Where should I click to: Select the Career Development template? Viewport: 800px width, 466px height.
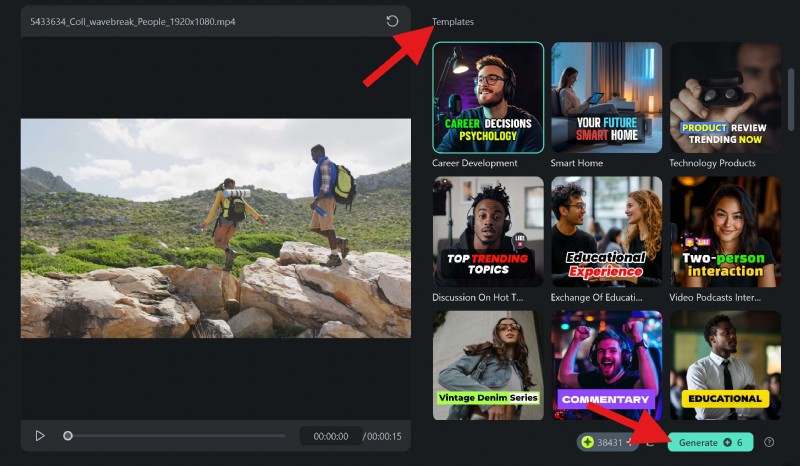[x=488, y=97]
